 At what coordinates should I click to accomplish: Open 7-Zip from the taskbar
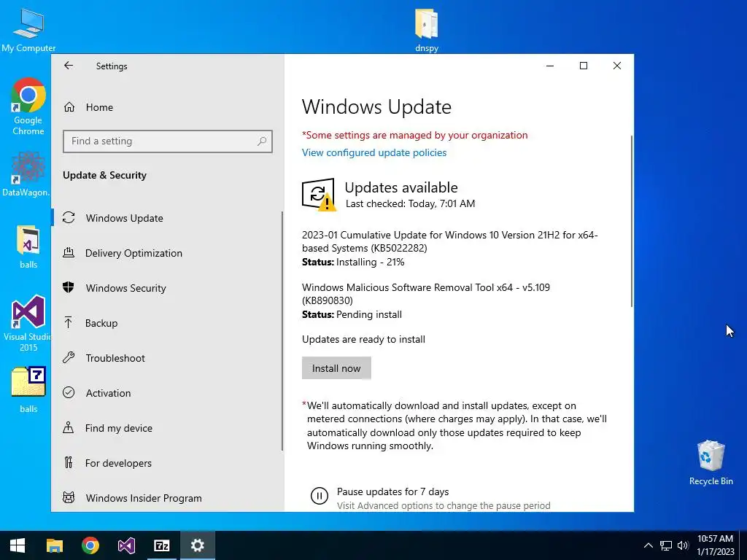coord(162,545)
